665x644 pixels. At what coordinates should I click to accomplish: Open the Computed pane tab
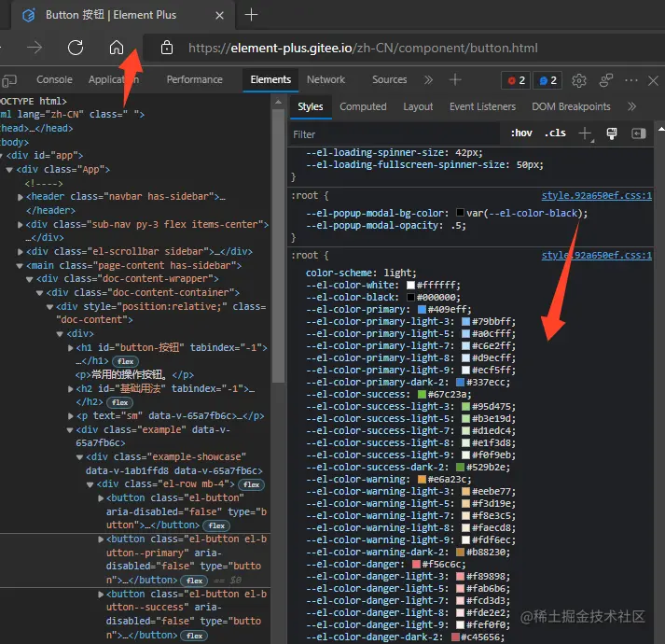pos(363,107)
